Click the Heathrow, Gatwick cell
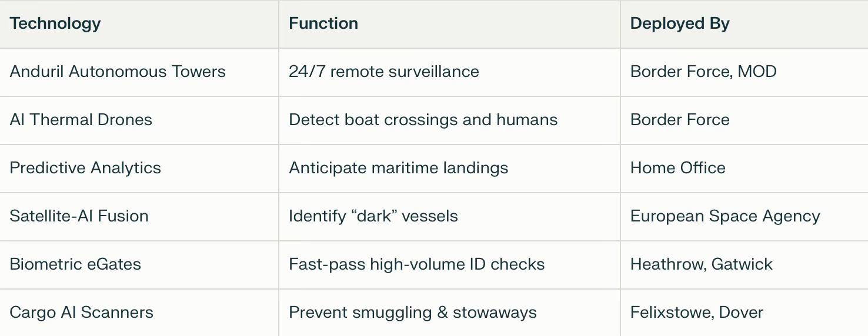 pos(744,265)
